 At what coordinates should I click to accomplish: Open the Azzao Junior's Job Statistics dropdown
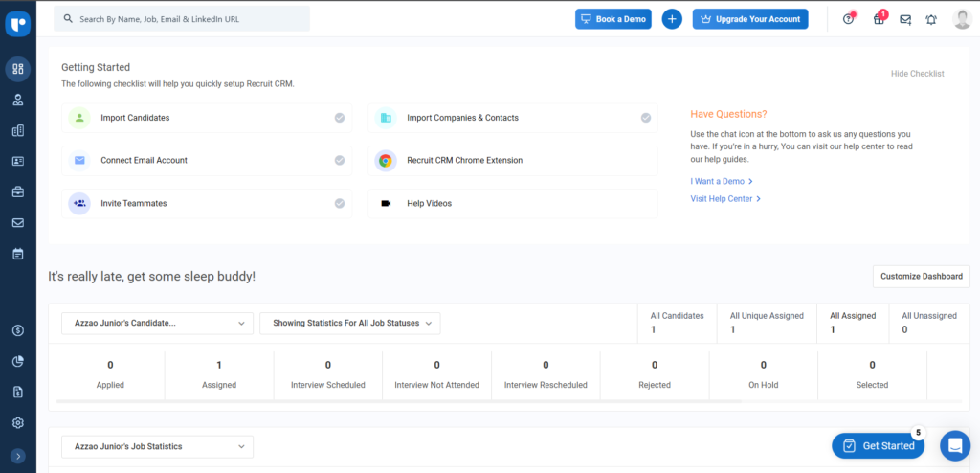(x=158, y=447)
